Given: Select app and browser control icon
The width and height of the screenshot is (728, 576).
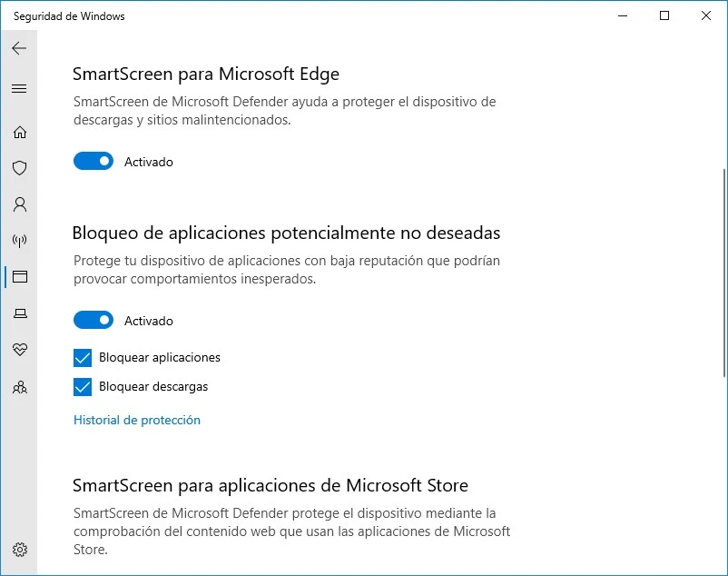Looking at the screenshot, I should click(19, 277).
